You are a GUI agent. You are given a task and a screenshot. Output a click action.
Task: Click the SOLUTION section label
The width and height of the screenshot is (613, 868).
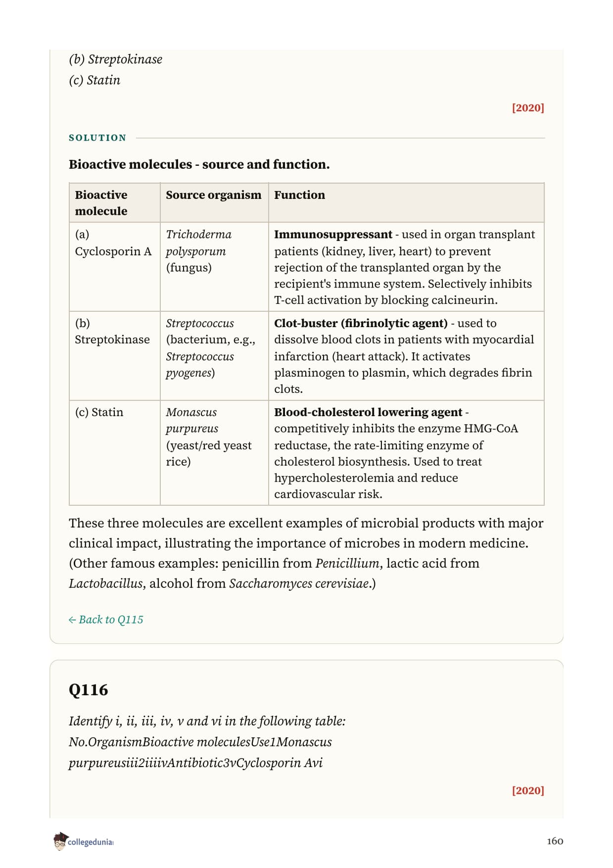pos(97,138)
